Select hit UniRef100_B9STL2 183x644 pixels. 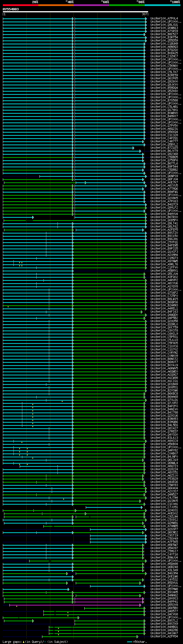[164, 621]
